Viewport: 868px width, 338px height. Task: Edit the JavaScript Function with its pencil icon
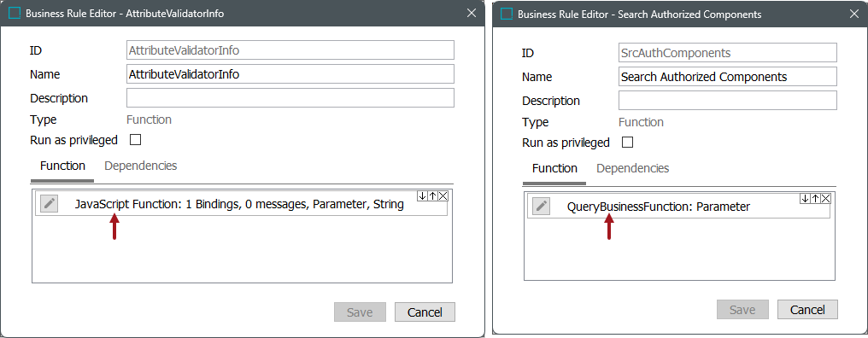click(x=50, y=204)
